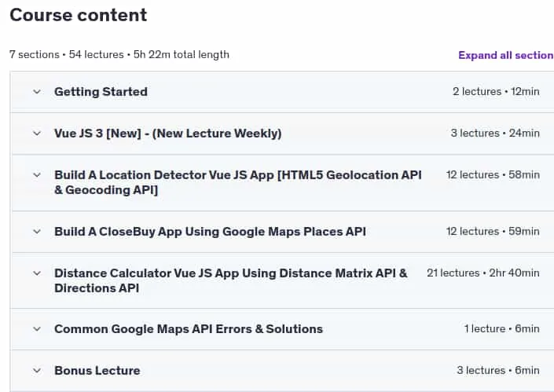This screenshot has width=554, height=392.
Task: Click the '2 lectures • 12min' label
Action: [x=496, y=91]
